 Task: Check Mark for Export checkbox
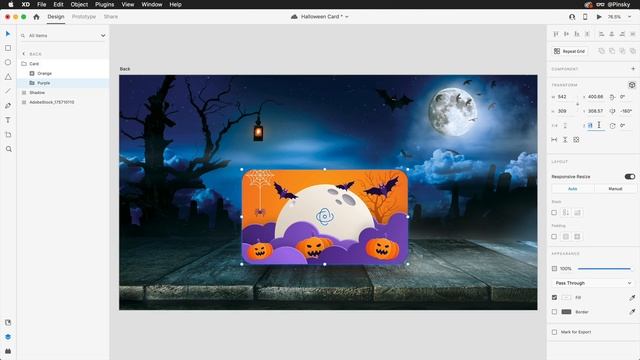click(554, 332)
